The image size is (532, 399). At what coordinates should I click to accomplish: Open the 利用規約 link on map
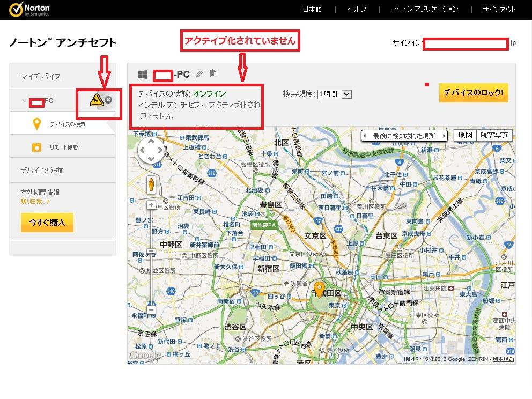click(503, 359)
